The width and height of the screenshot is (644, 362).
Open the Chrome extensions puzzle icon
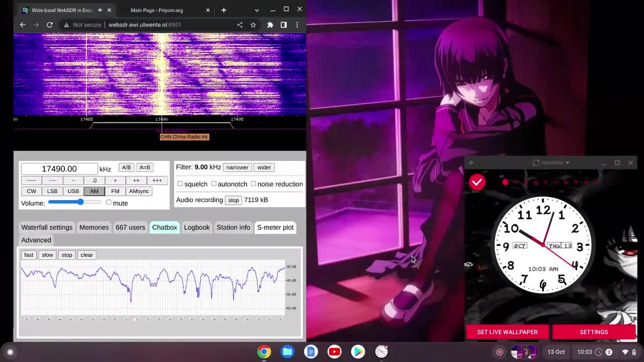[x=270, y=25]
